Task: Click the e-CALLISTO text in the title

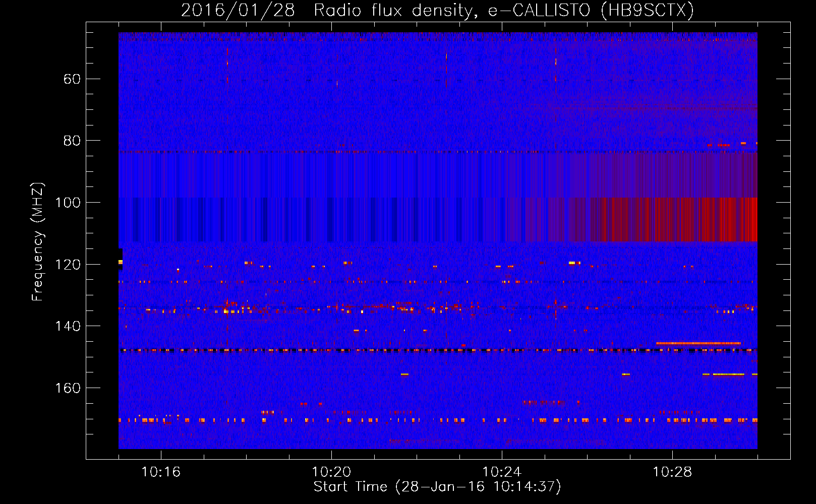Action: [x=539, y=11]
